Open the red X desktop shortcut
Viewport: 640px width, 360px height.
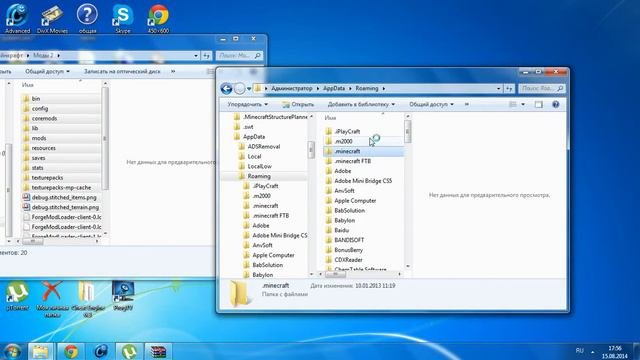[52, 298]
